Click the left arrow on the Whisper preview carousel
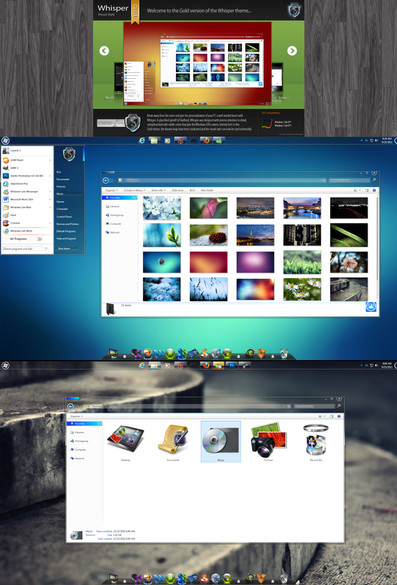 [104, 51]
